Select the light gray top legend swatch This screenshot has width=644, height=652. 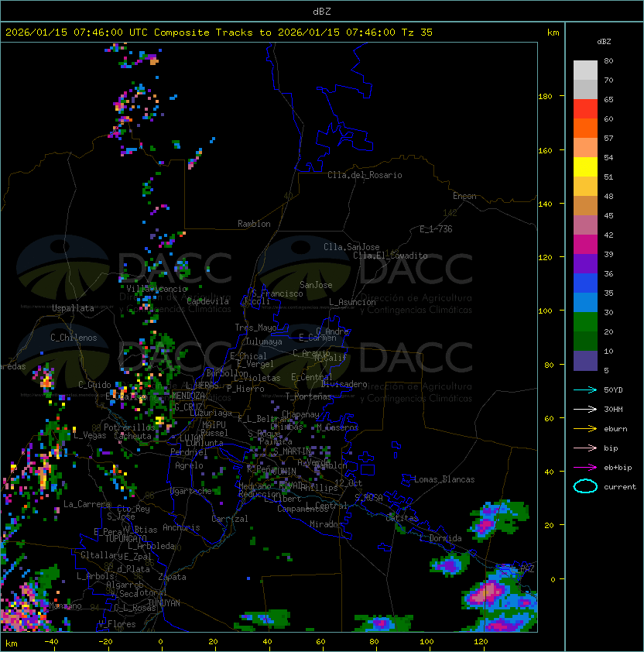585,70
